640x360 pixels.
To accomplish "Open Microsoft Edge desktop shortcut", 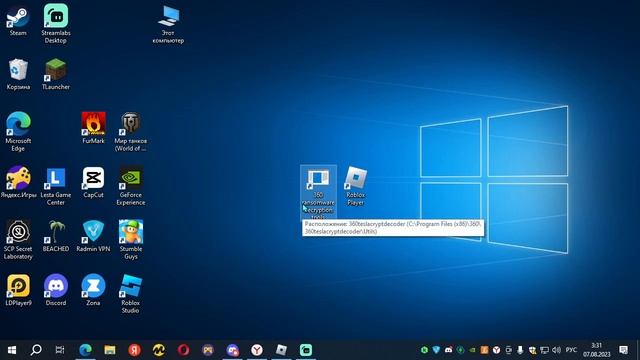I will tap(18, 131).
